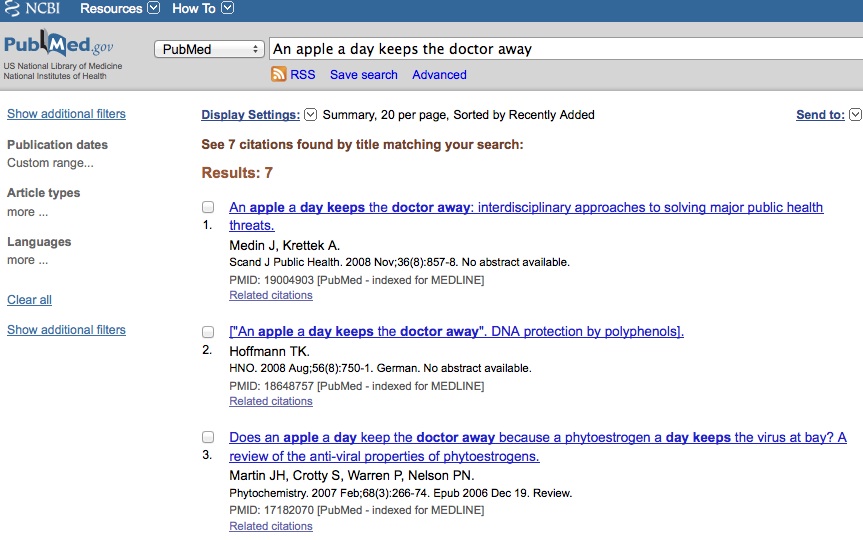Click the PubMed.gov logo

[x=58, y=45]
